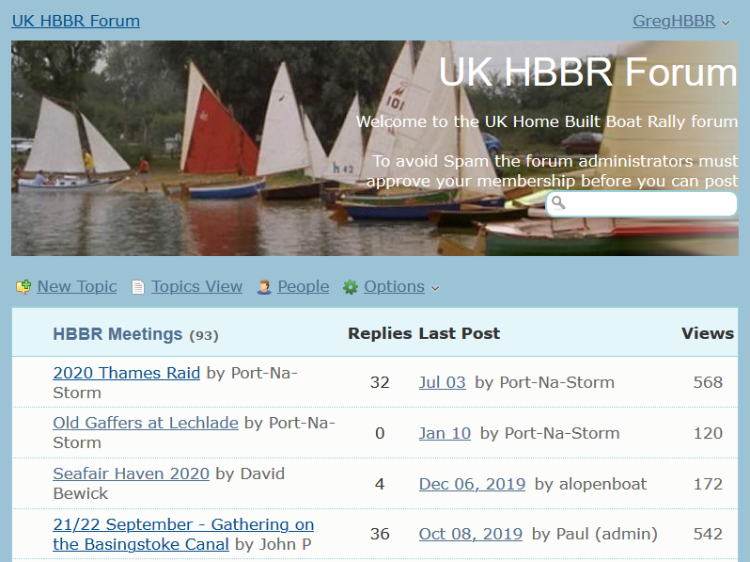Open the People page link
750x562 pixels.
(303, 287)
